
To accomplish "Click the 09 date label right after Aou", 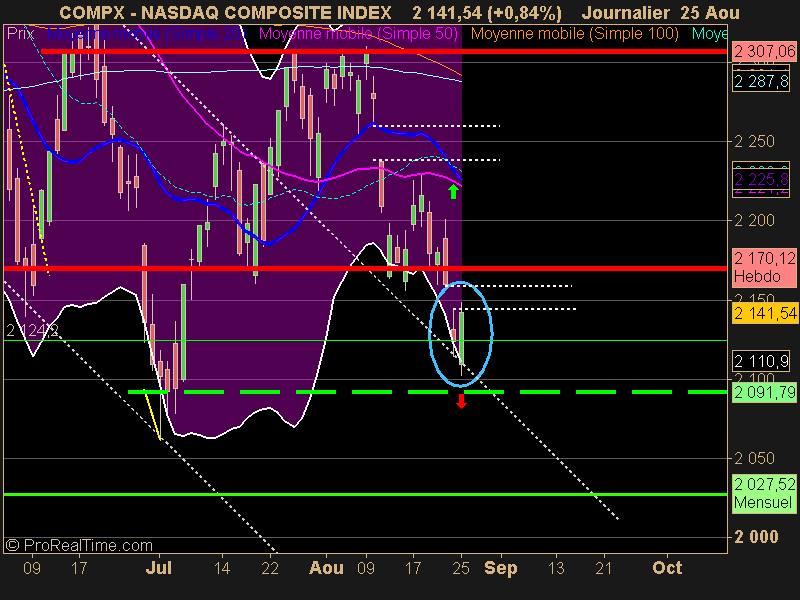I will [365, 568].
